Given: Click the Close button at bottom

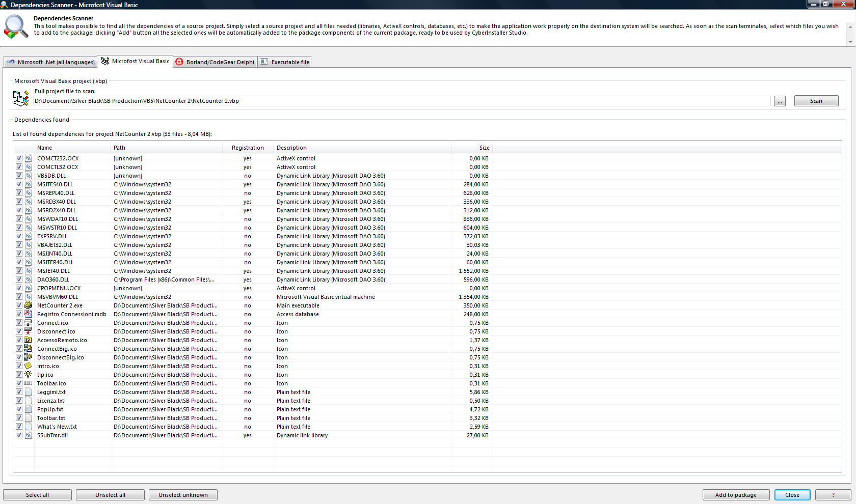Looking at the screenshot, I should [792, 495].
